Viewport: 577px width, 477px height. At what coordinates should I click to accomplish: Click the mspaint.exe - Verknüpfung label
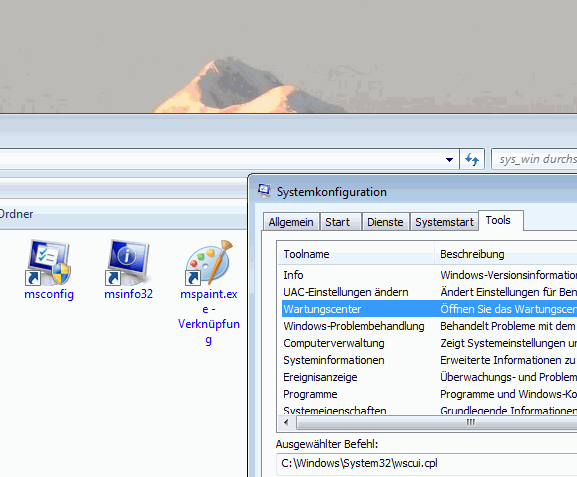pyautogui.click(x=209, y=317)
